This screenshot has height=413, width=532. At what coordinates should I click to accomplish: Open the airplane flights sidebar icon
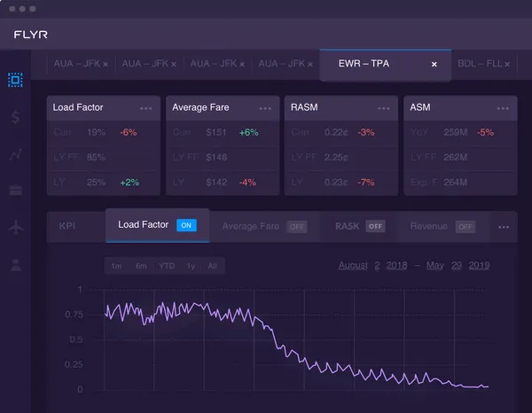coord(16,227)
